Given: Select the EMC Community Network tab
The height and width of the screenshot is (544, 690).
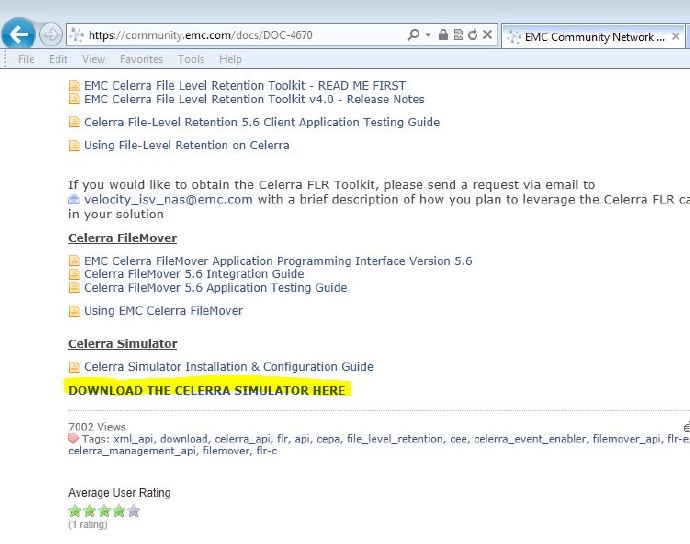Looking at the screenshot, I should point(594,37).
